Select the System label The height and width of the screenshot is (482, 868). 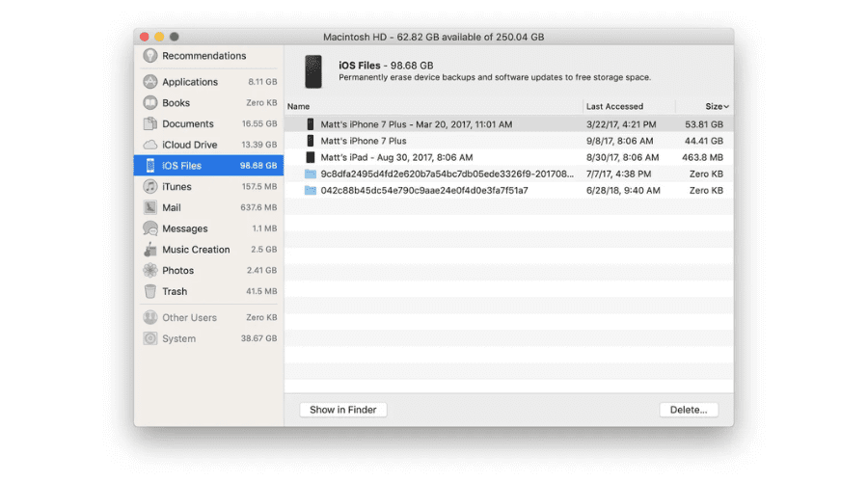[178, 338]
